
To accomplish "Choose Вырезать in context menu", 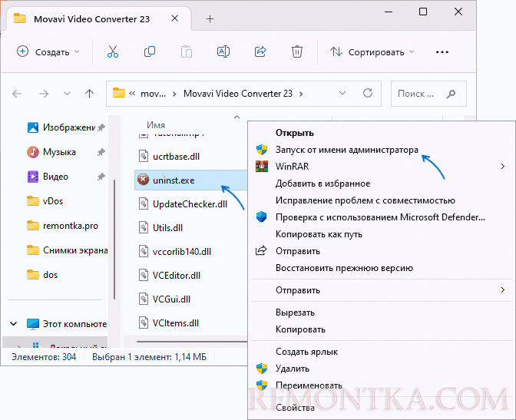I will coord(382,313).
